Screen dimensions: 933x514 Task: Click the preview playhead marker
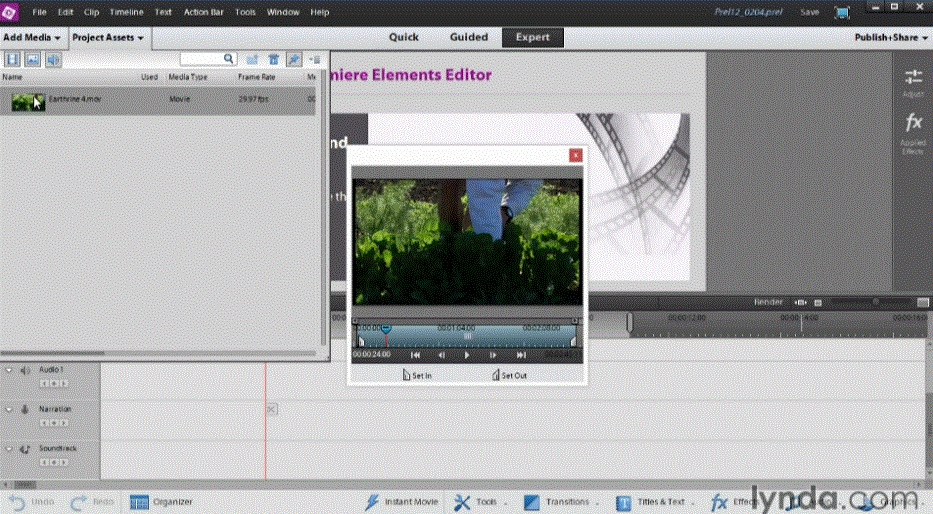tap(386, 328)
